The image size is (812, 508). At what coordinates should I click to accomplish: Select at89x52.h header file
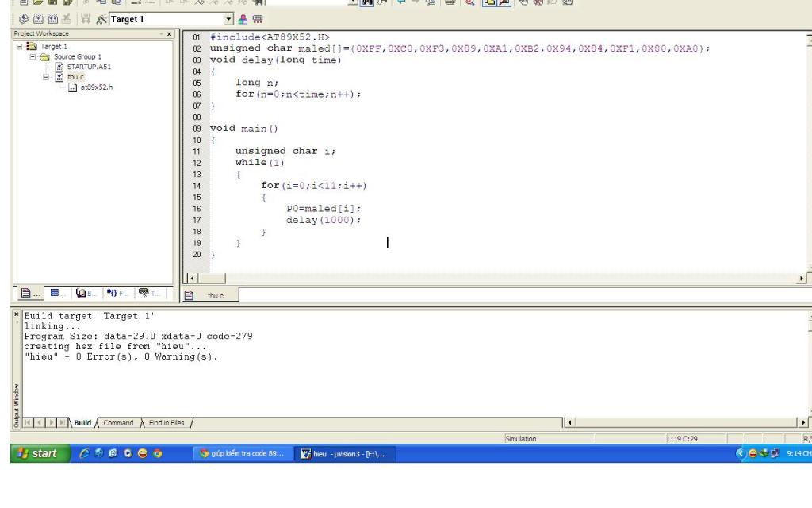96,87
